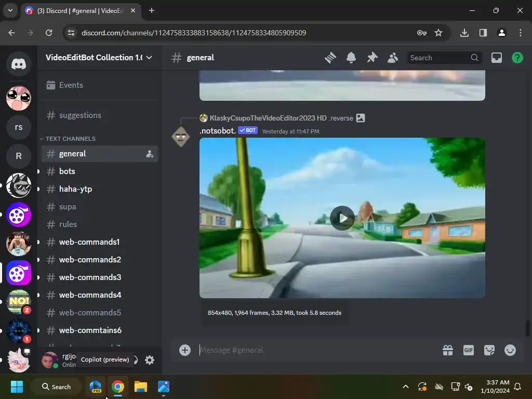Toggle the Chrome side panel
Viewport: 532px width, 399px height.
point(483,33)
